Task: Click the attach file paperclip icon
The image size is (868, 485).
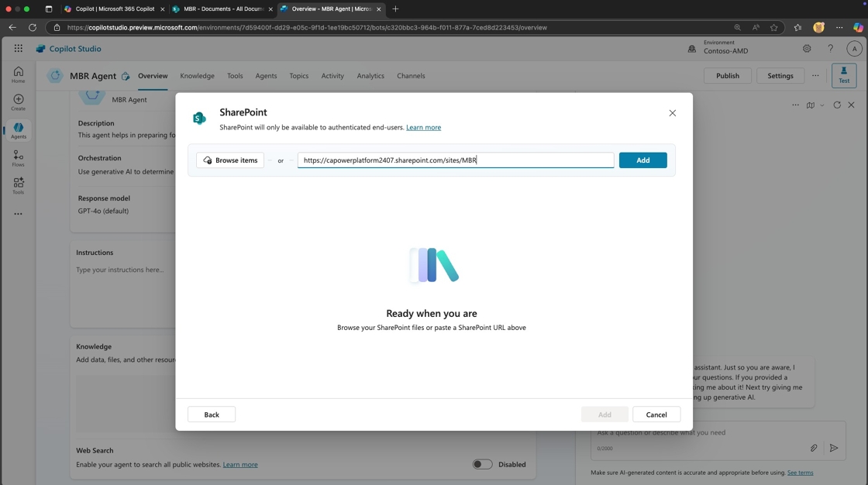Action: click(814, 448)
